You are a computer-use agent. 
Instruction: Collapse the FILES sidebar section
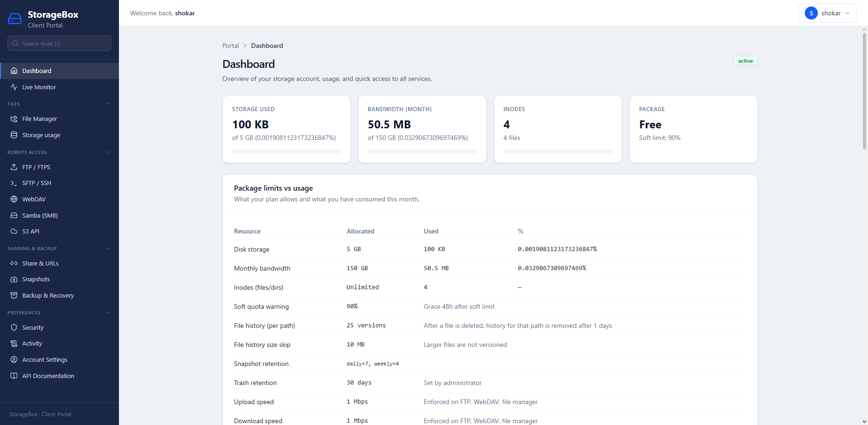pos(109,104)
